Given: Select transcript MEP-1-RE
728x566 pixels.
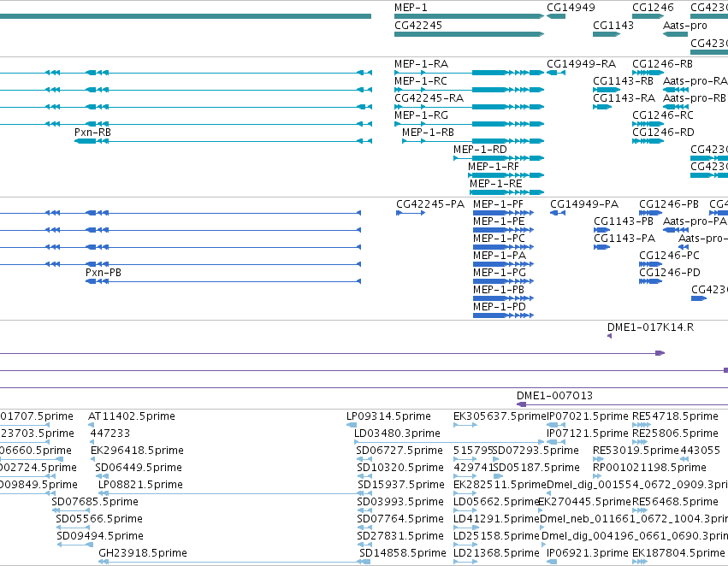Looking at the screenshot, I should click(496, 184).
